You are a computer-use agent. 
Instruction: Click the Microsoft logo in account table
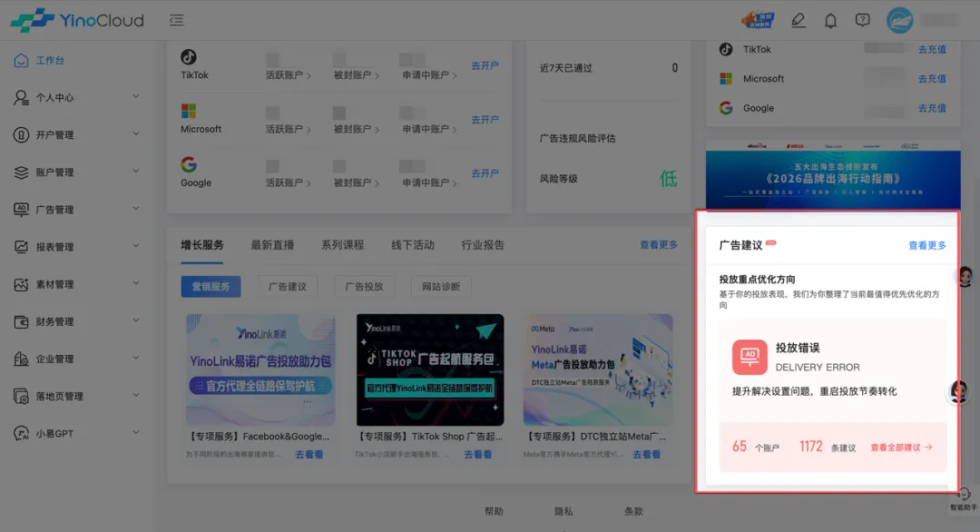point(189,111)
